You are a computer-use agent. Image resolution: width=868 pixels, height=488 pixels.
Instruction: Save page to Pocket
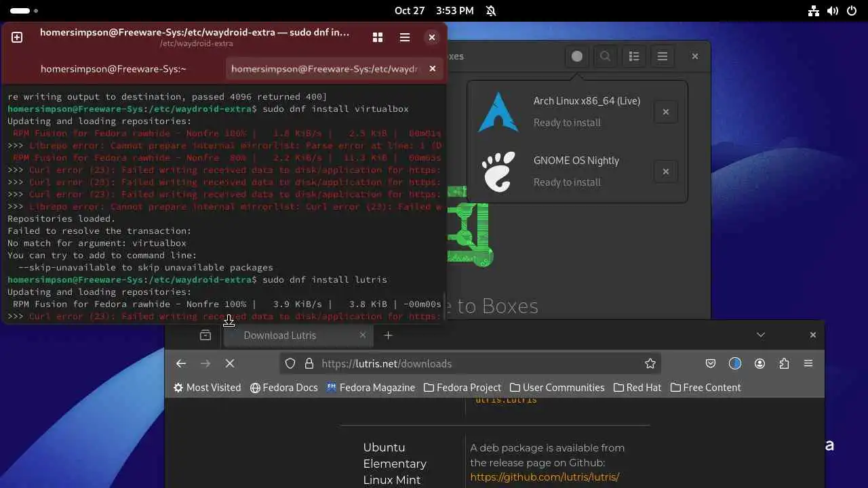tap(711, 363)
